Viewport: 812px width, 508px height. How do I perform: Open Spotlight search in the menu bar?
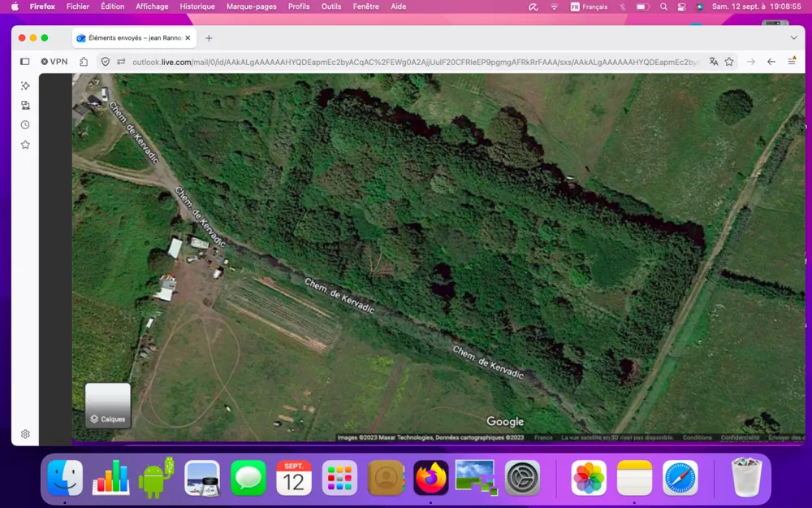(x=664, y=7)
